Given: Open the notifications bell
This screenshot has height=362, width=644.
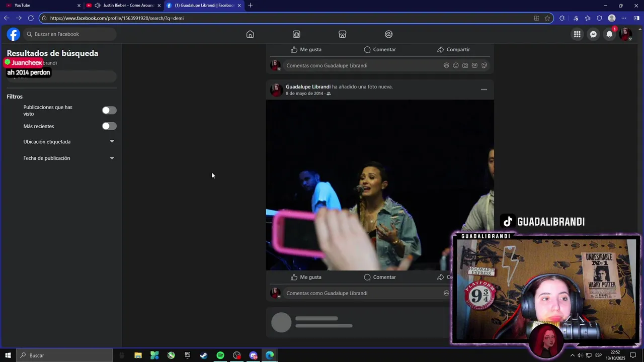Looking at the screenshot, I should click(609, 34).
